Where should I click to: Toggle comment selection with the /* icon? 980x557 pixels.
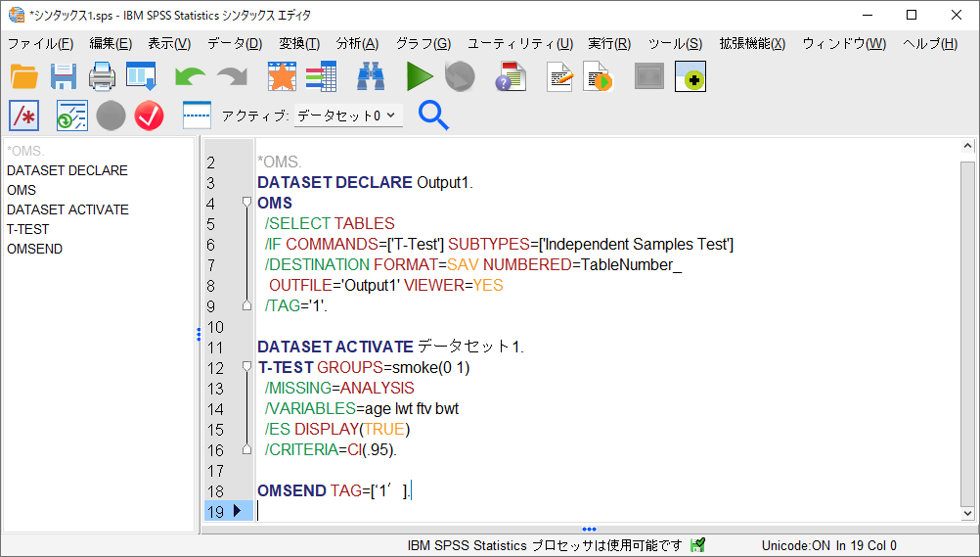[24, 116]
